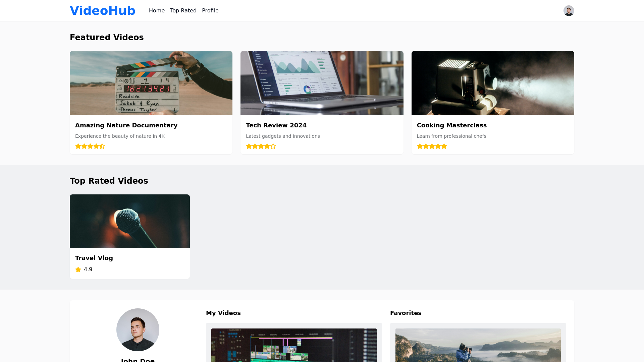Click the empty fifth star on Tech Review 2024

point(273,146)
